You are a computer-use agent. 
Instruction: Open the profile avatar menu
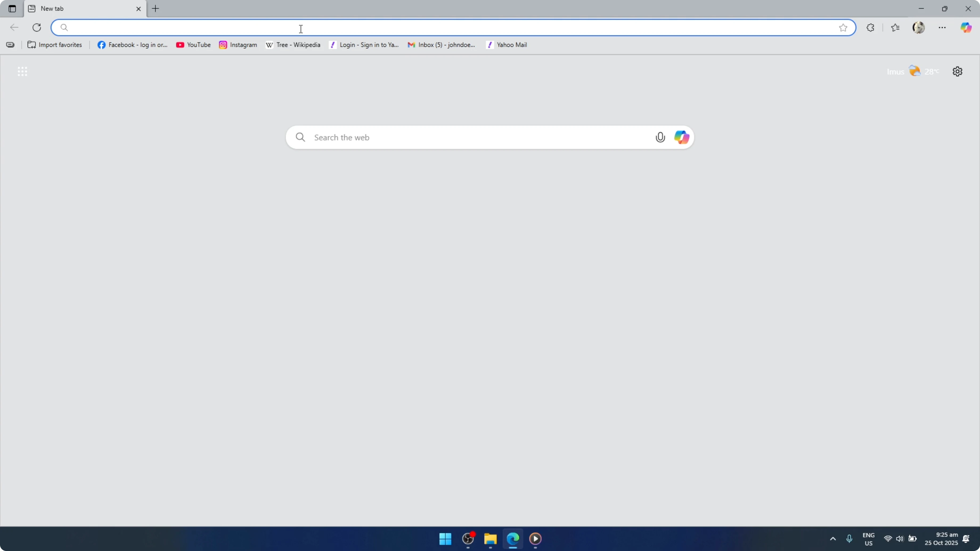[919, 27]
